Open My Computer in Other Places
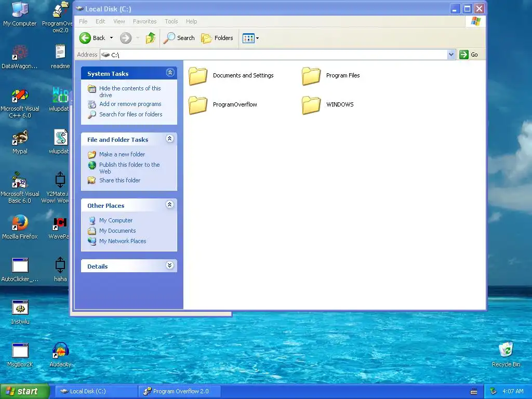Image resolution: width=532 pixels, height=399 pixels. (x=116, y=220)
